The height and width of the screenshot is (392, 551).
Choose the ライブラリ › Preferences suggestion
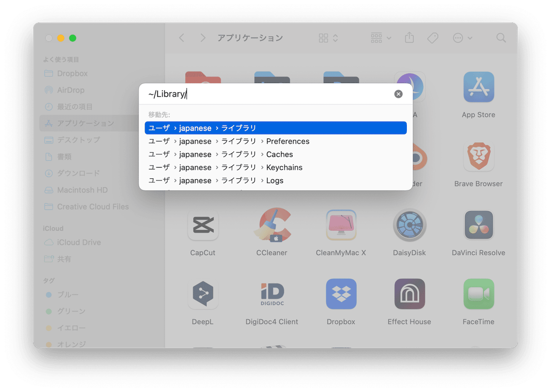point(275,141)
